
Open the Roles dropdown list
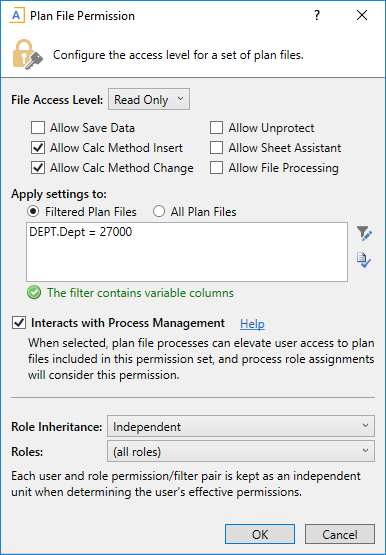pyautogui.click(x=241, y=451)
